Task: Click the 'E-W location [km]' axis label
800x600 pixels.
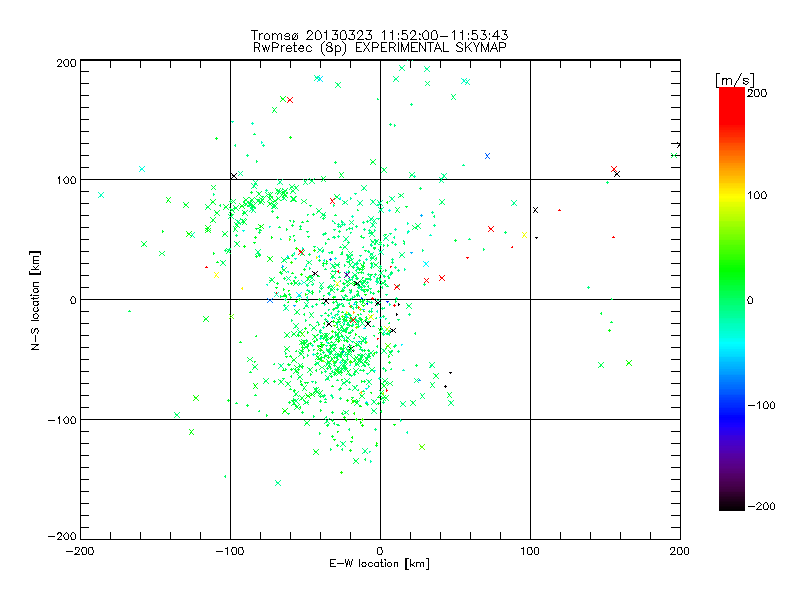Action: [379, 564]
